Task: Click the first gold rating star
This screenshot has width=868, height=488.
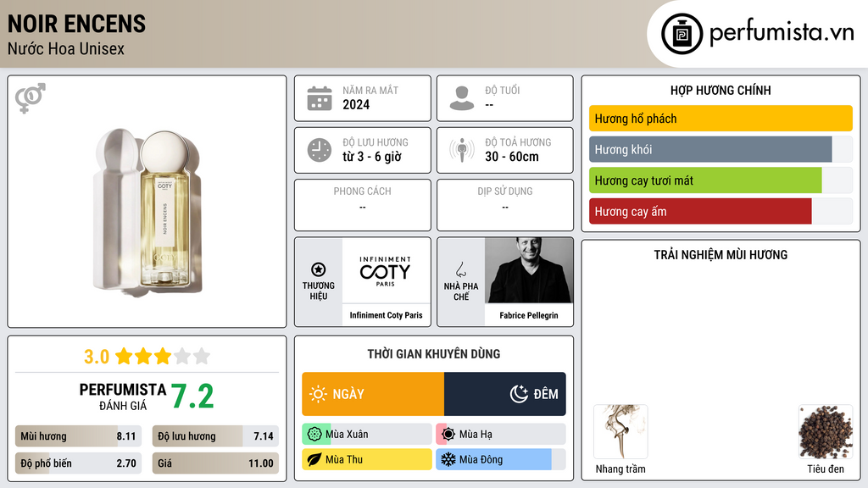Action: click(x=124, y=356)
